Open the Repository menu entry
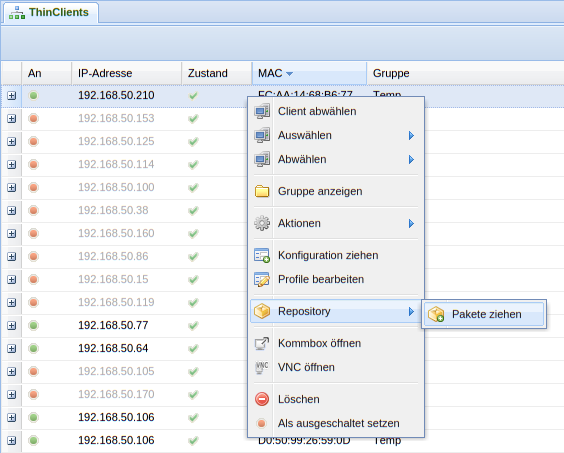Viewport: 564px width, 453px height. 336,311
